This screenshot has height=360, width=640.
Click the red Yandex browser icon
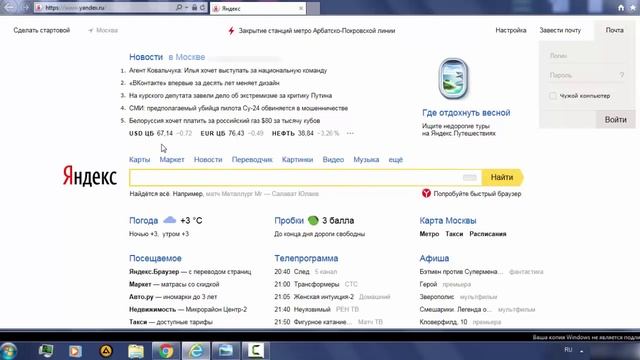click(426, 193)
